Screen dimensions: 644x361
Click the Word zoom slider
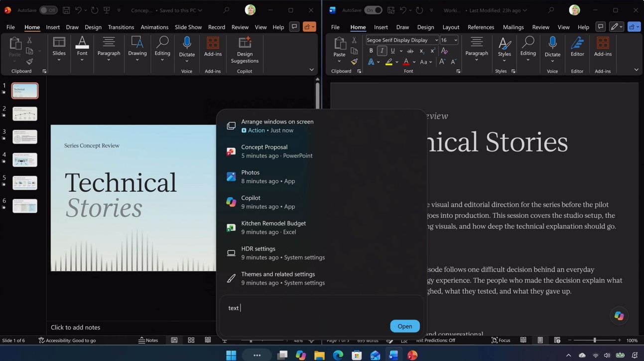[x=595, y=340]
